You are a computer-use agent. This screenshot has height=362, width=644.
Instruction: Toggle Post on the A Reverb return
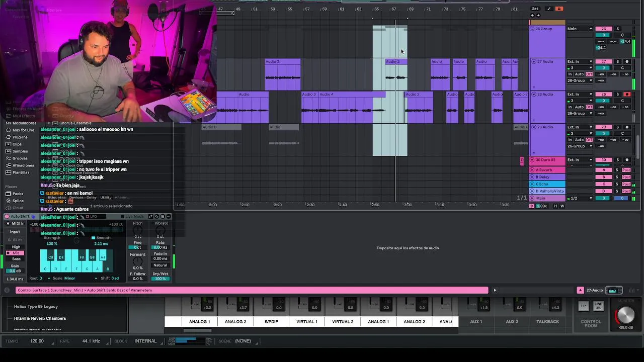(x=626, y=170)
